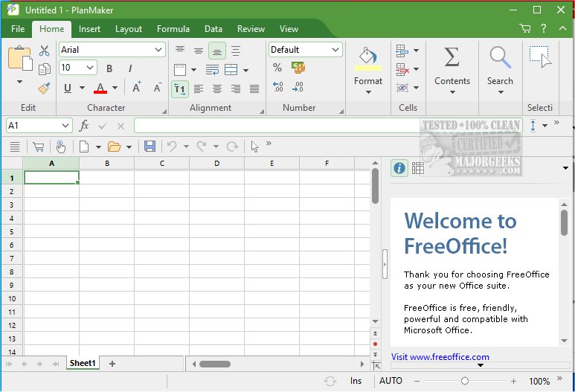
Task: Click the Paste clipboard icon
Action: (x=20, y=58)
